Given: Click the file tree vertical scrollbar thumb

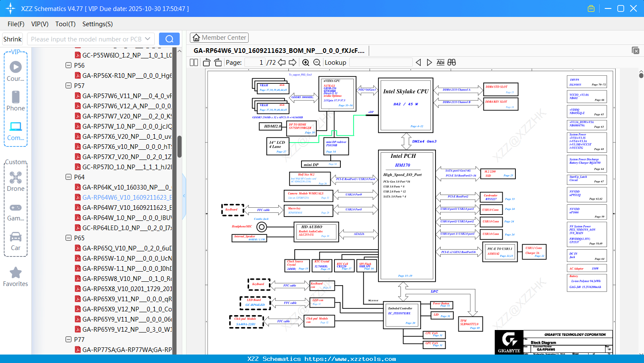Looking at the screenshot, I should click(179, 146).
